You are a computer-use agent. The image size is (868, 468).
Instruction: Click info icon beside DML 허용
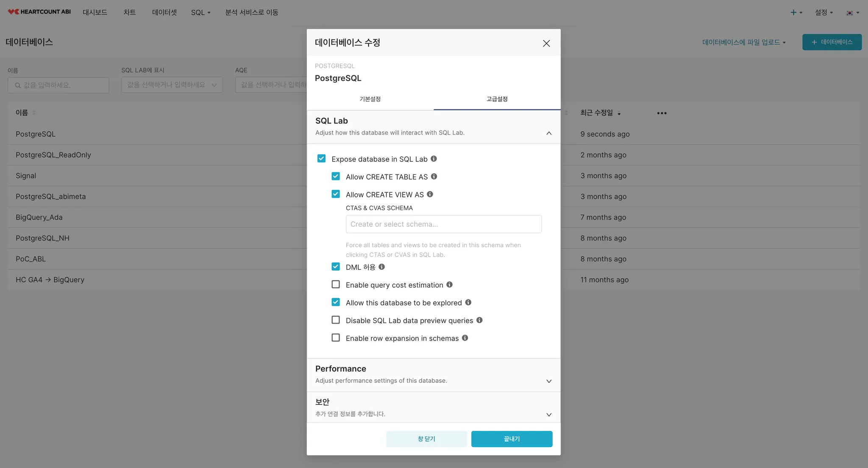click(x=381, y=267)
